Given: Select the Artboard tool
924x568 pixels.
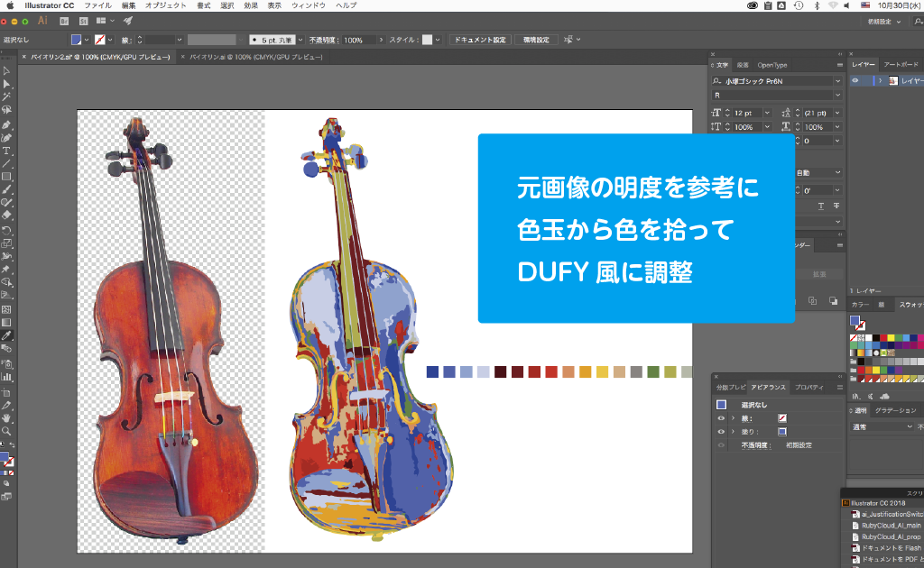Looking at the screenshot, I should (6, 392).
